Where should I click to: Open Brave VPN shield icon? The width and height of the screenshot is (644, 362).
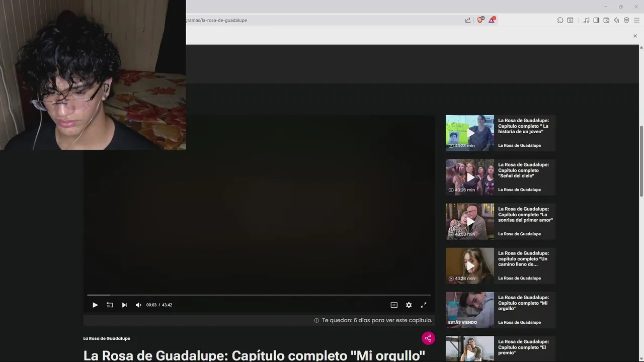626,20
